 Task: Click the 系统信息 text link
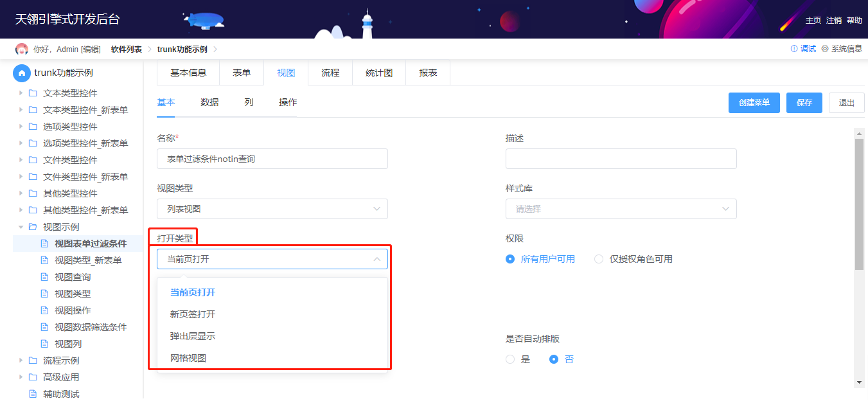tap(847, 49)
